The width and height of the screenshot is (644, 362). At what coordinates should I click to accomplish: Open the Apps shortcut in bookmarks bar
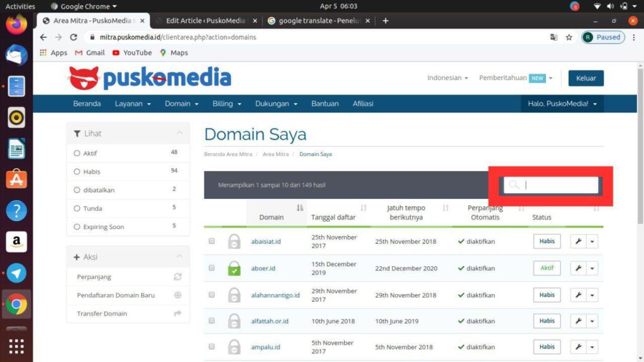(x=53, y=53)
